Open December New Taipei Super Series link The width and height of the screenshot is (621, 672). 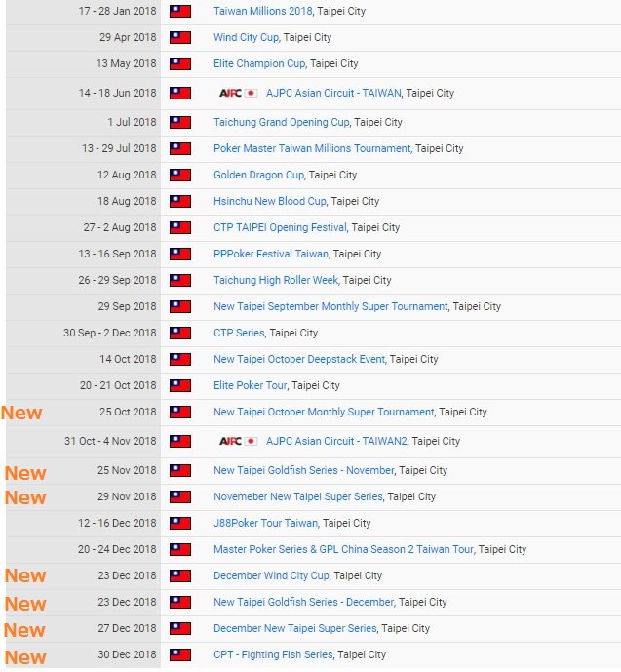pos(295,629)
